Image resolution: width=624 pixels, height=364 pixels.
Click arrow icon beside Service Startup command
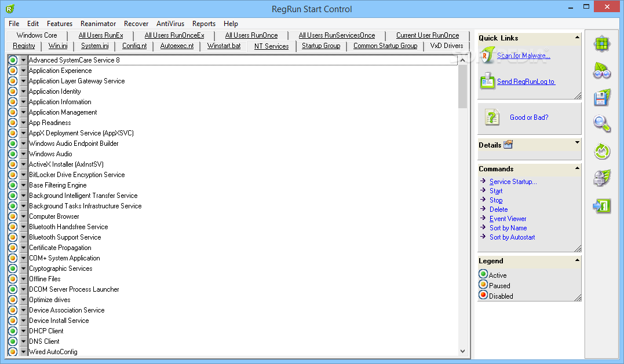click(483, 181)
